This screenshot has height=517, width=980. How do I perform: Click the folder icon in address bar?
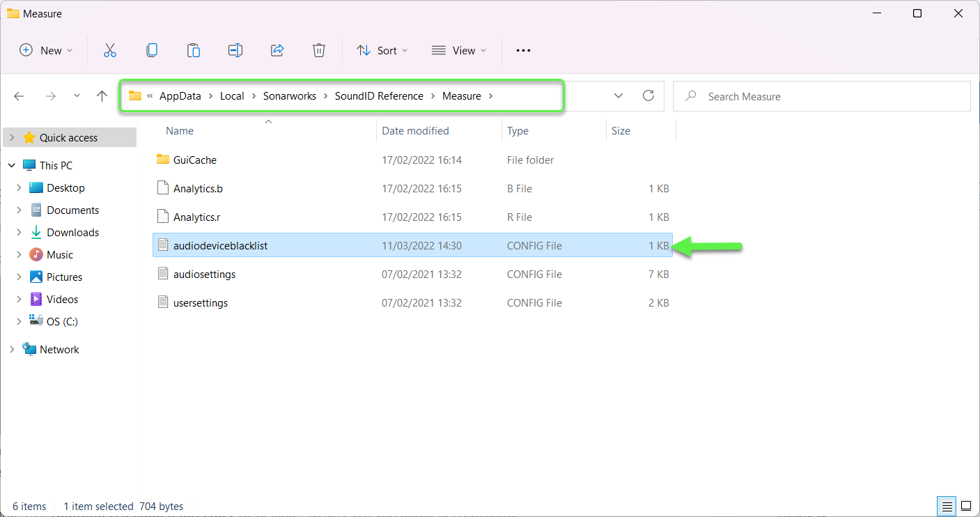coord(135,96)
